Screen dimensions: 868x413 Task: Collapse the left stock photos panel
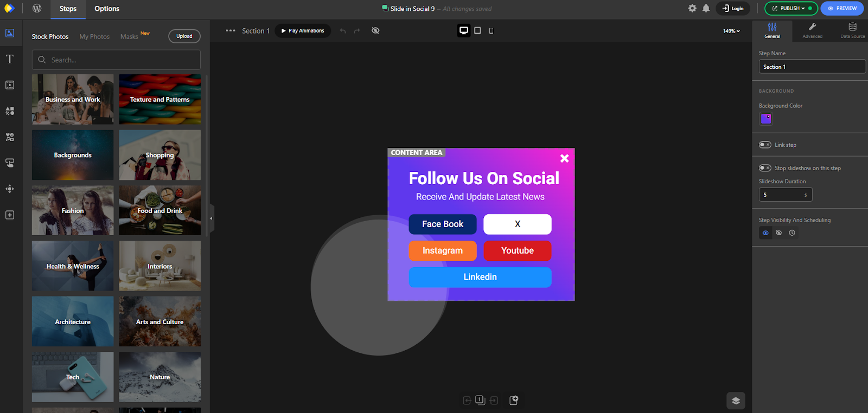(x=211, y=218)
